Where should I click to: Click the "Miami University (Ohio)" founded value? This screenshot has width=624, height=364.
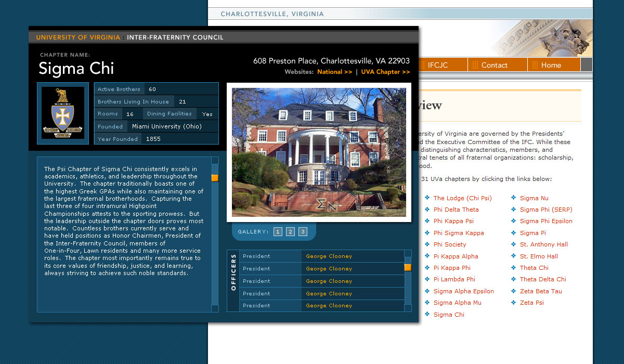tap(167, 126)
